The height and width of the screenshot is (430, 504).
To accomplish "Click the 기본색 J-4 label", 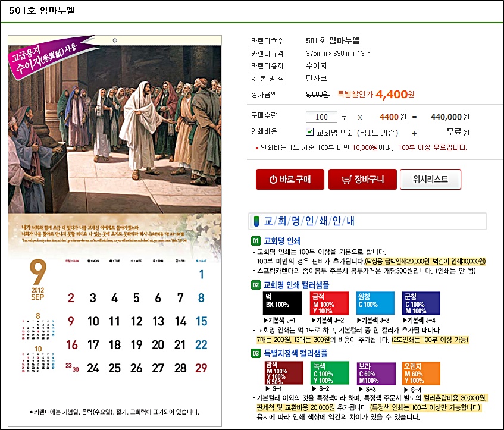I will tap(419, 320).
